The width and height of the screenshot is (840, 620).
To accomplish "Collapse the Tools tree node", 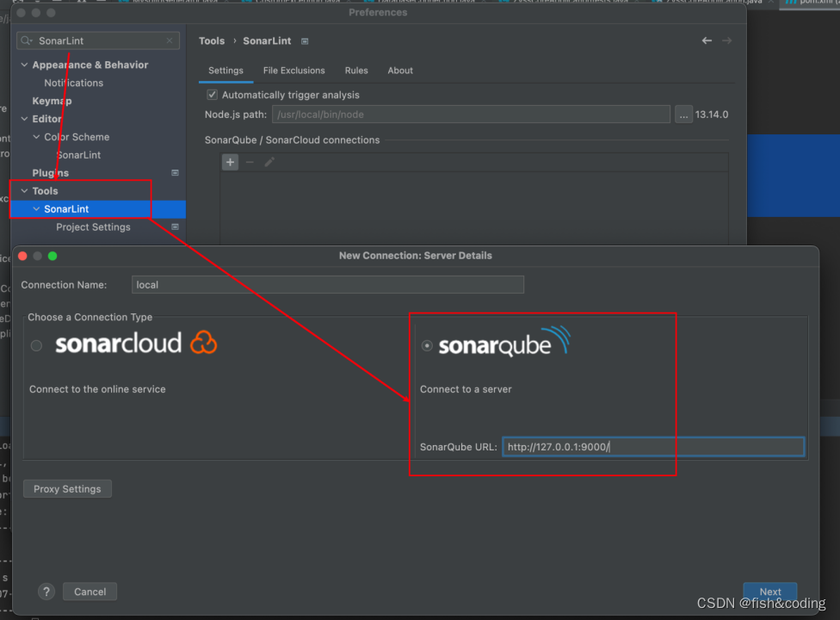I will coord(24,191).
